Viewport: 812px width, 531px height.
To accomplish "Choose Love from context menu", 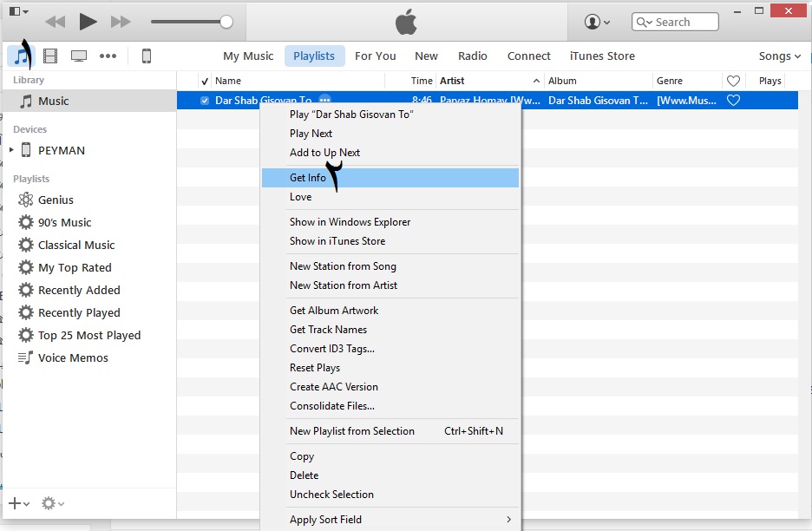I will pos(390,197).
